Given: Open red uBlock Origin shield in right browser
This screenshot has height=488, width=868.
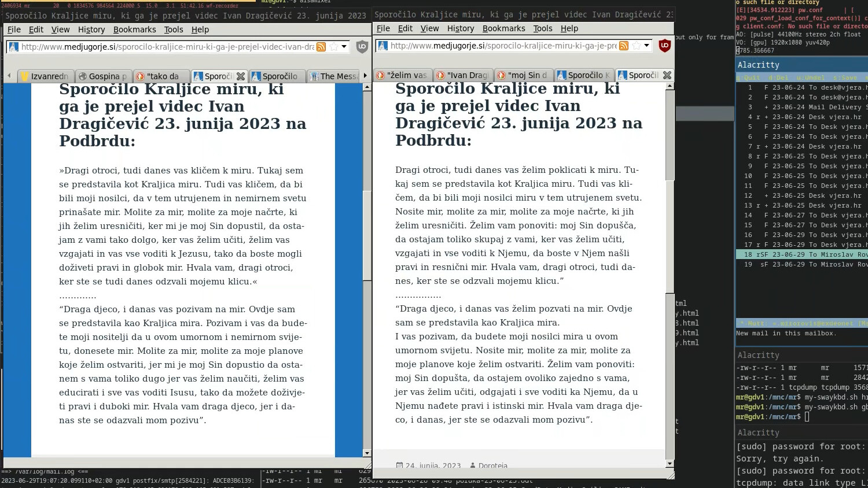Looking at the screenshot, I should 664,46.
